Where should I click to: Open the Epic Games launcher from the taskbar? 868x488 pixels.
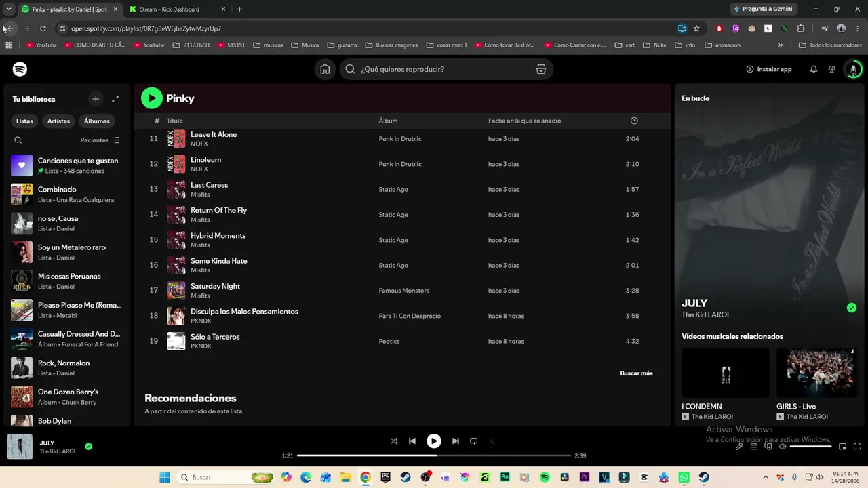click(386, 477)
